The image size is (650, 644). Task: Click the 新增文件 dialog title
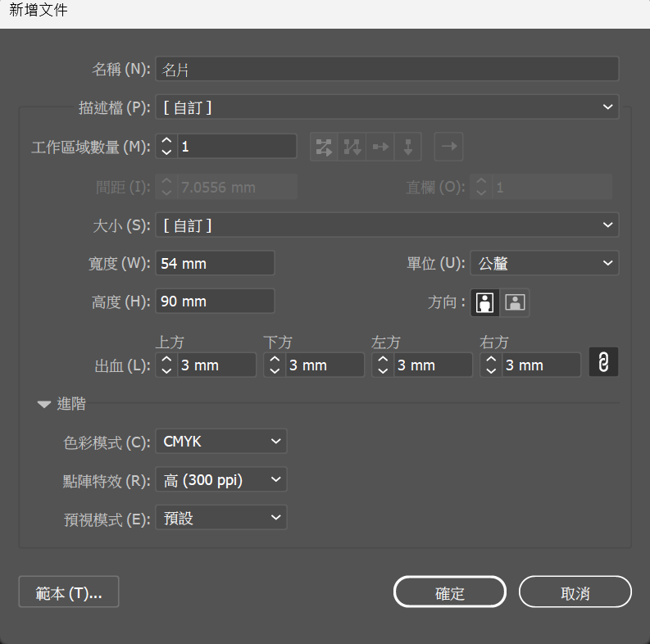39,10
